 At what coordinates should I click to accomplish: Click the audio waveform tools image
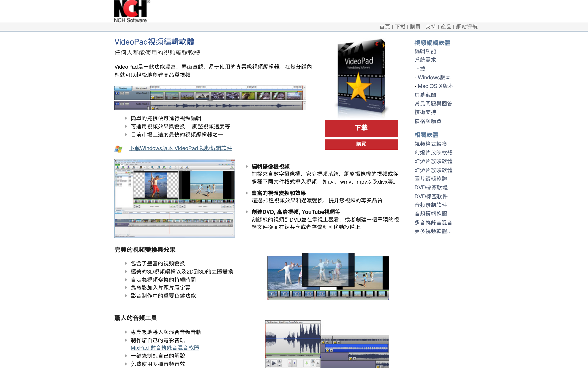click(x=327, y=344)
